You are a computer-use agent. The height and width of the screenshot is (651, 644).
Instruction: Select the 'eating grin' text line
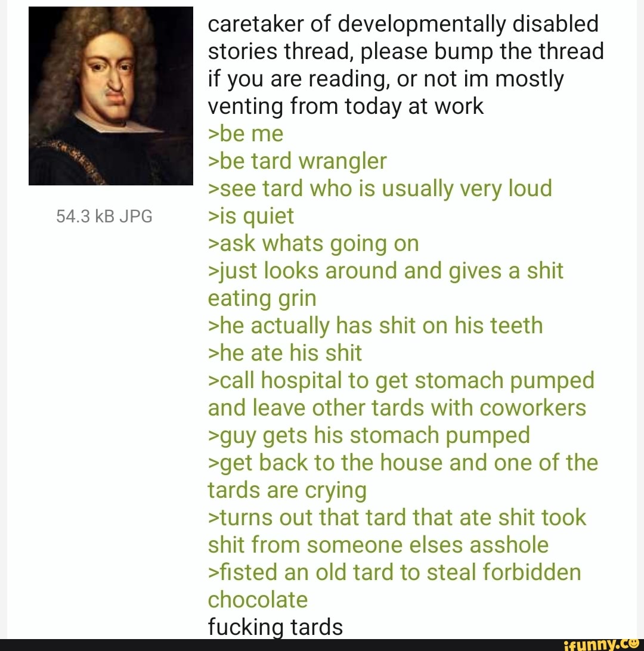(x=262, y=299)
